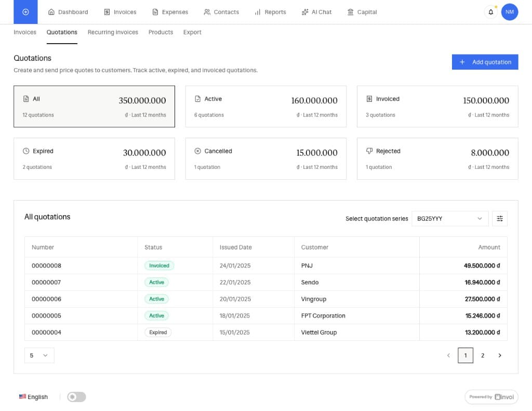Change the language from English
532x411 pixels.
(x=33, y=397)
